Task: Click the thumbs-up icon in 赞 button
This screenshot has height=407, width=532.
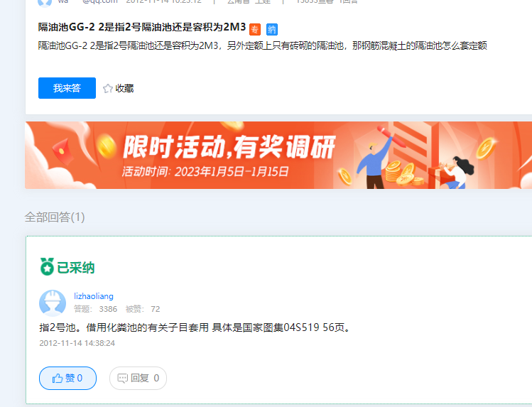Action: tap(58, 378)
